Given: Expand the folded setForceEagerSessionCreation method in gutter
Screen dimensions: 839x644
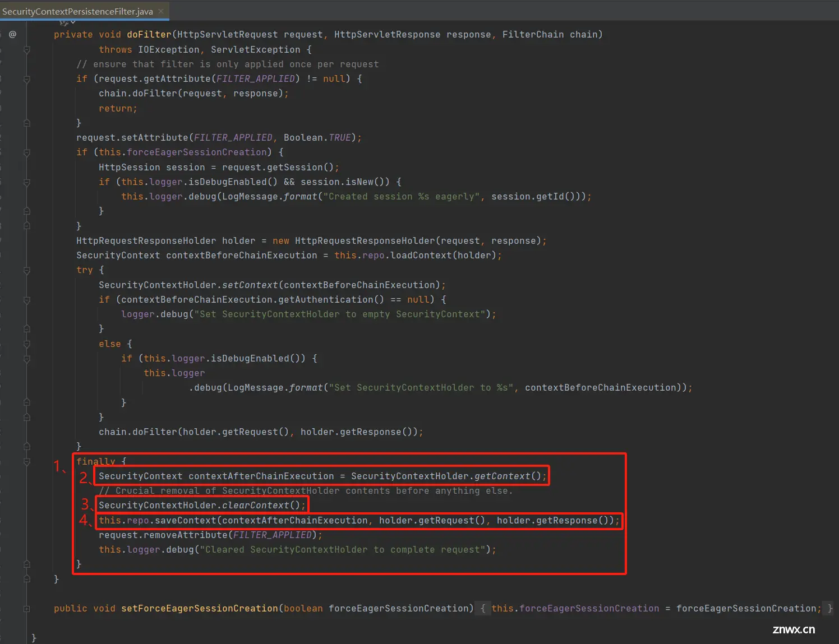Looking at the screenshot, I should click(x=26, y=609).
